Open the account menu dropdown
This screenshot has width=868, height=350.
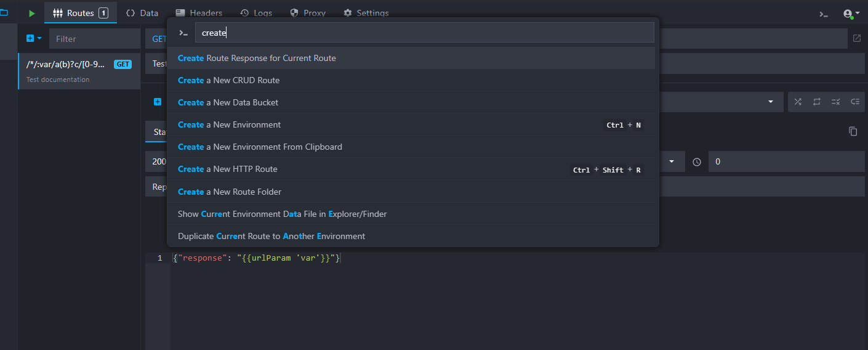pyautogui.click(x=851, y=14)
